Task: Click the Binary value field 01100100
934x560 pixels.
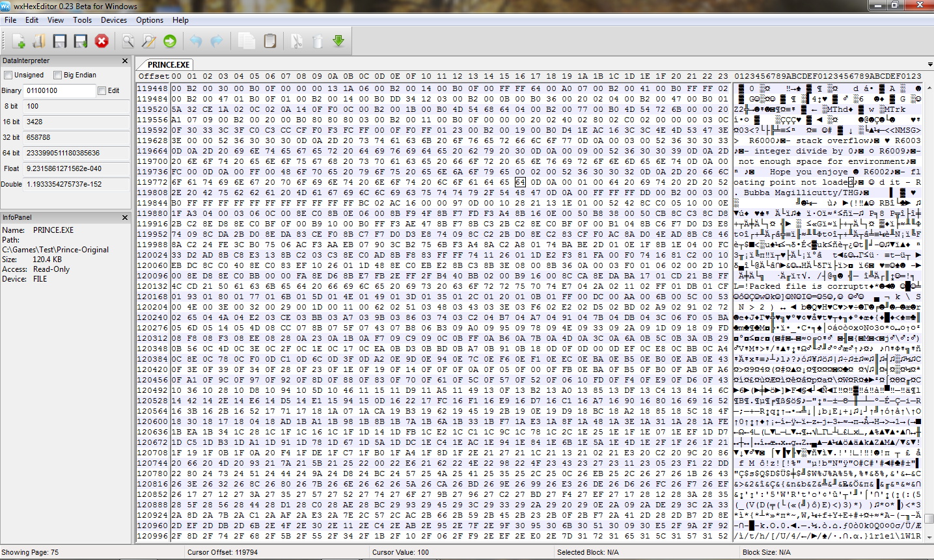Action: [60, 91]
